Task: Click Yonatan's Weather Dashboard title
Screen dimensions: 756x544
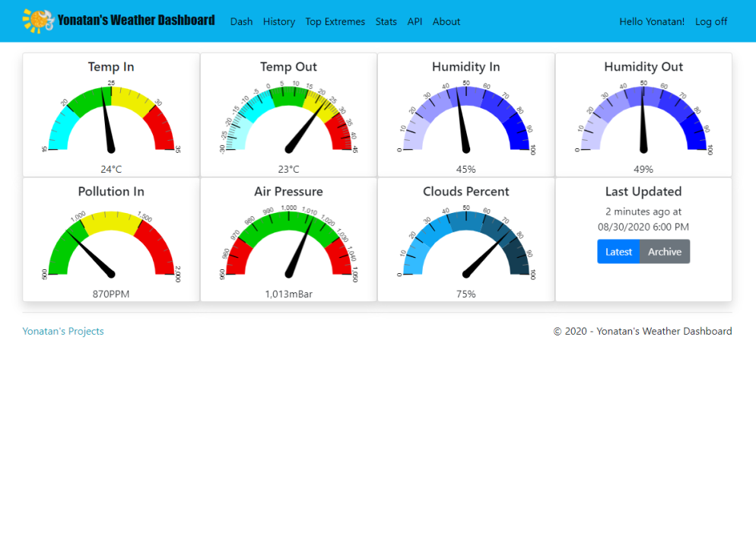Action: [136, 21]
